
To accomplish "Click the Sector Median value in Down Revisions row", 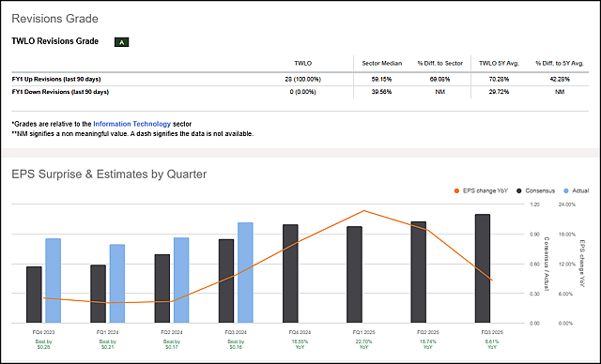I will click(382, 92).
